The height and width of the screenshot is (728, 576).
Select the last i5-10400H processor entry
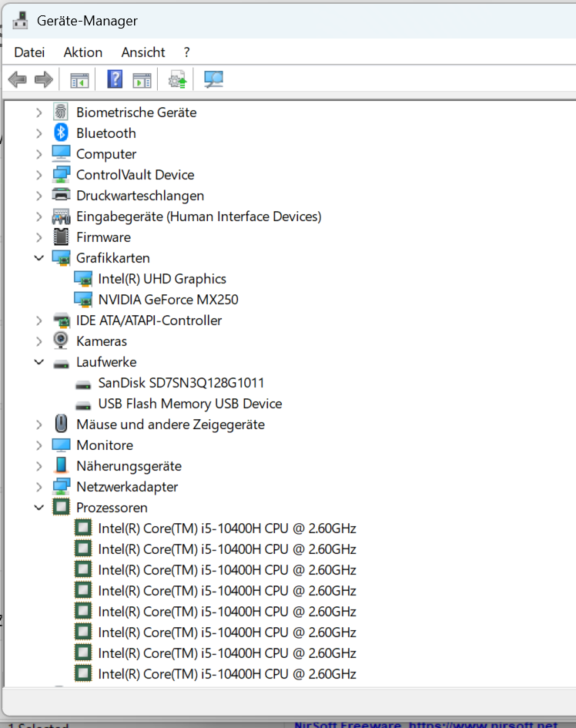coord(227,673)
